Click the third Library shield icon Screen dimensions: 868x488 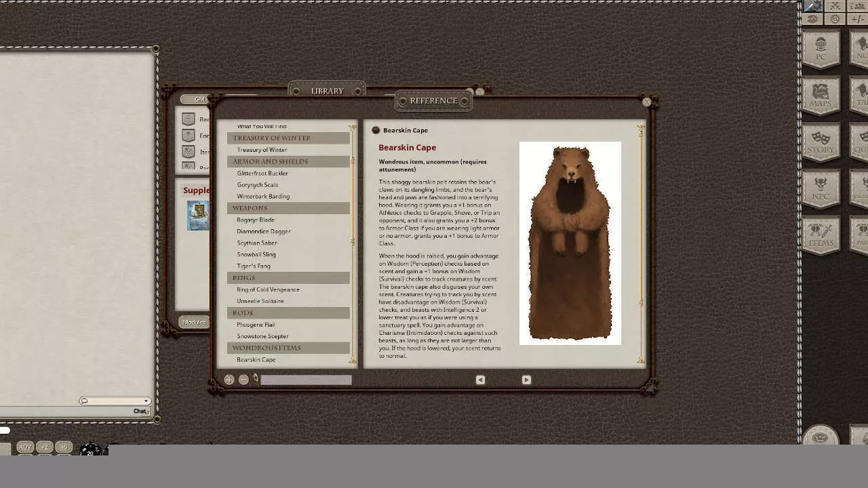pos(189,152)
